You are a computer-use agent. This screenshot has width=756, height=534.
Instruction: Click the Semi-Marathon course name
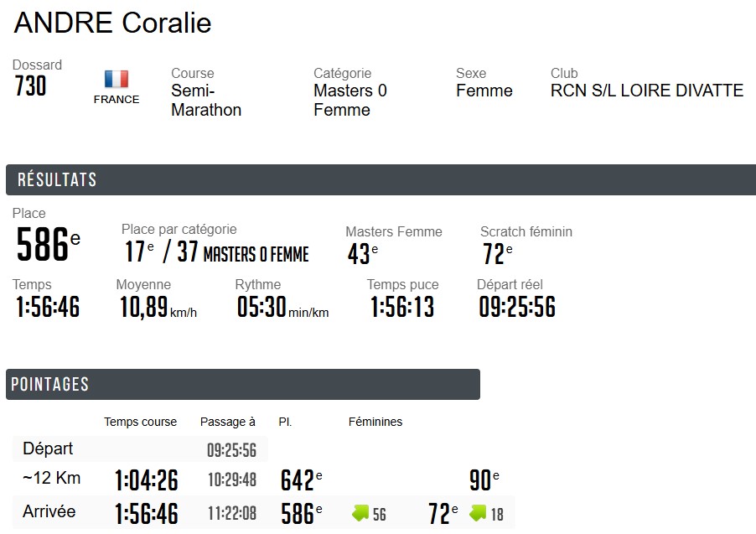pyautogui.click(x=206, y=100)
